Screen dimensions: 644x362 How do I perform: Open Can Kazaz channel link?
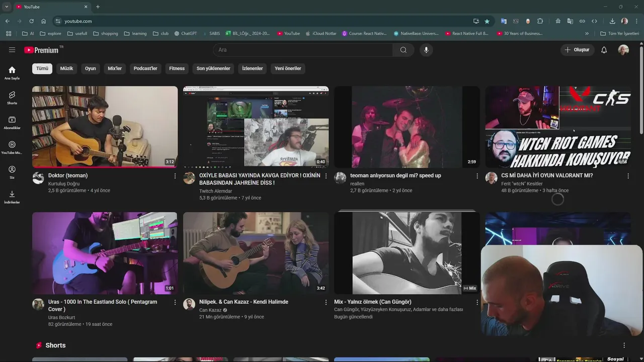tap(210, 310)
